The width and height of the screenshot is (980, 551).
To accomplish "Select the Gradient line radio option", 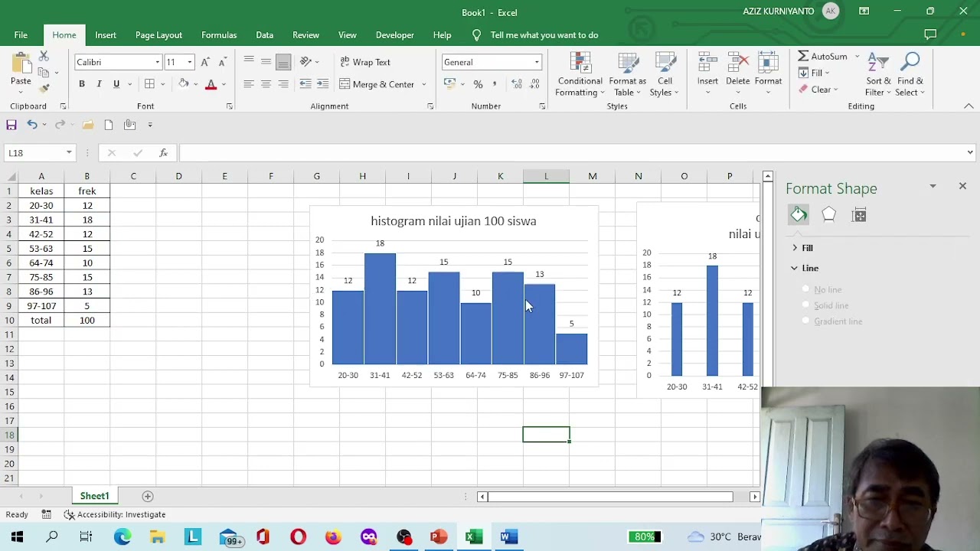I will pyautogui.click(x=831, y=321).
